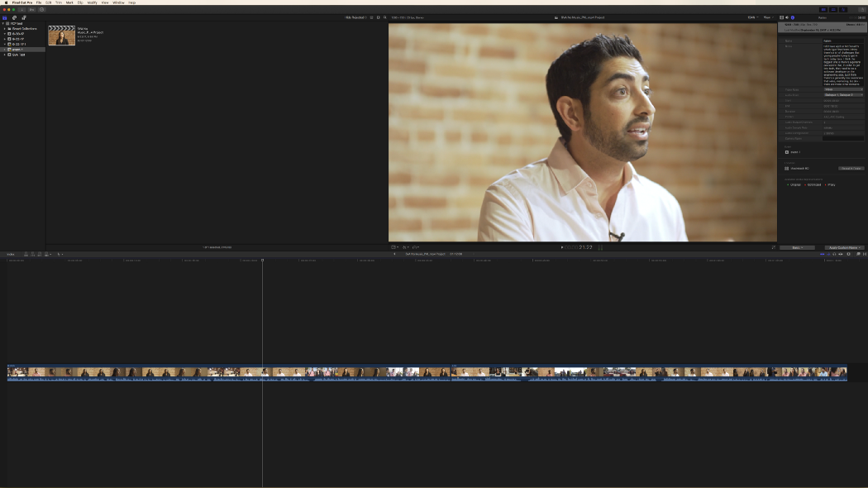The width and height of the screenshot is (868, 488).
Task: Click the Import Media arrow button
Action: tap(21, 9)
